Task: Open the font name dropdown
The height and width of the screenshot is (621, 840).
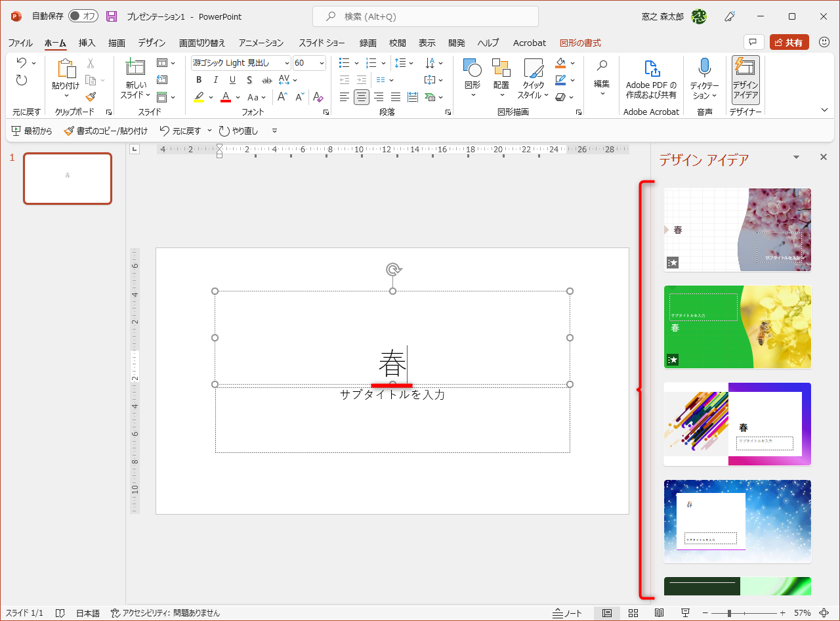Action: (287, 63)
